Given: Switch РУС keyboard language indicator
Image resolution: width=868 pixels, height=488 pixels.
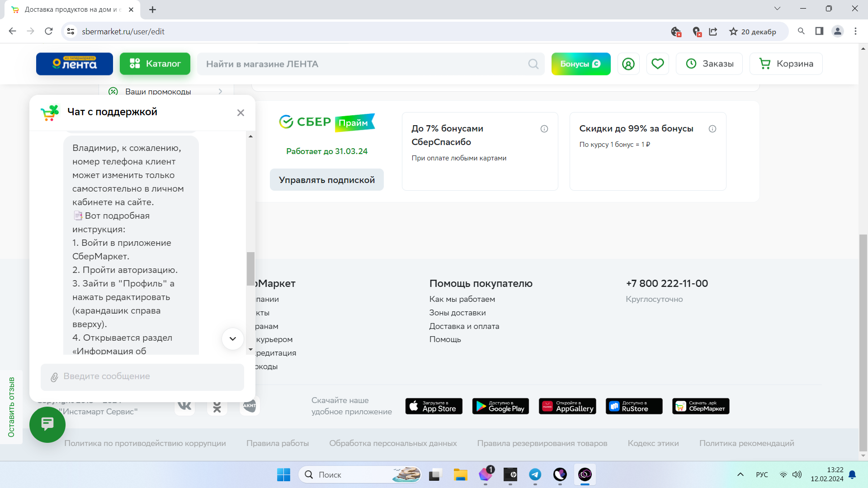Looking at the screenshot, I should click(762, 474).
